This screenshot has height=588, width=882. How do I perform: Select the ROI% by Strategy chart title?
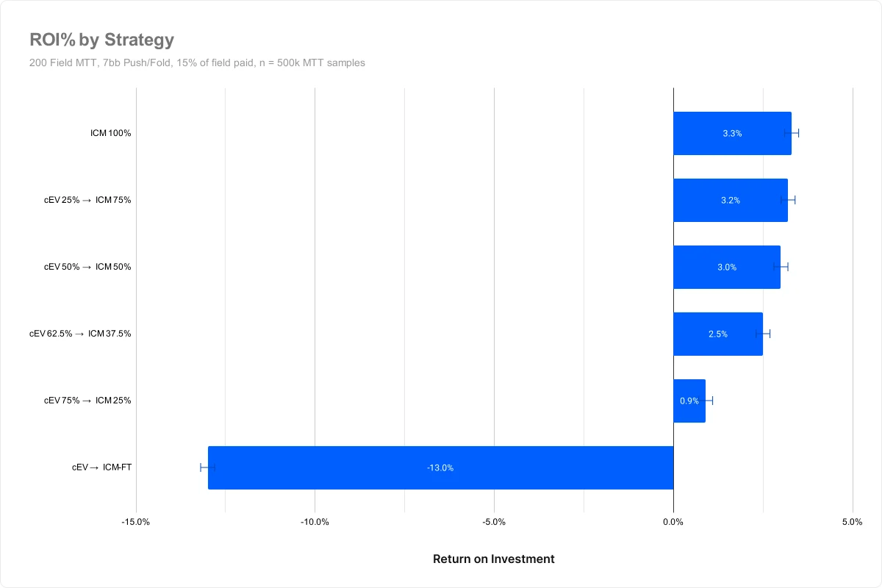click(x=101, y=40)
